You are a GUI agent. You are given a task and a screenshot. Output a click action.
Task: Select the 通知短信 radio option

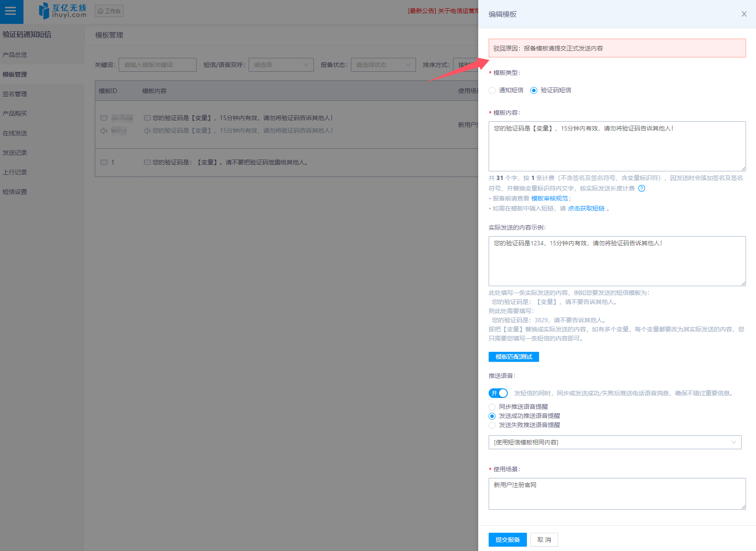tap(492, 90)
